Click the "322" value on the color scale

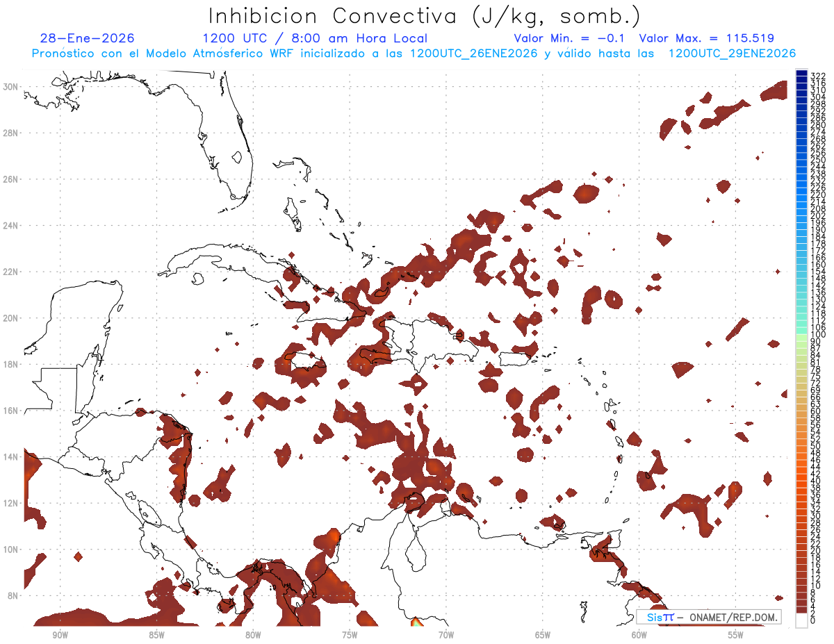coord(817,76)
